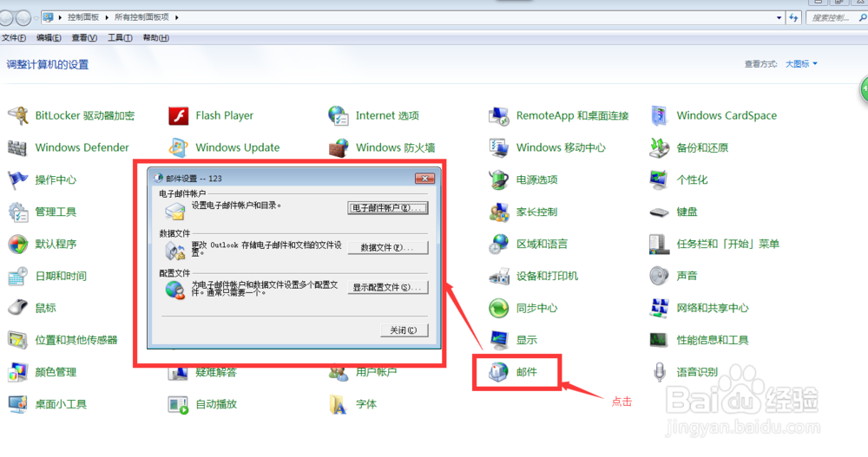Open the 编辑(E) menu
Screen dimensions: 868x457
(x=49, y=37)
